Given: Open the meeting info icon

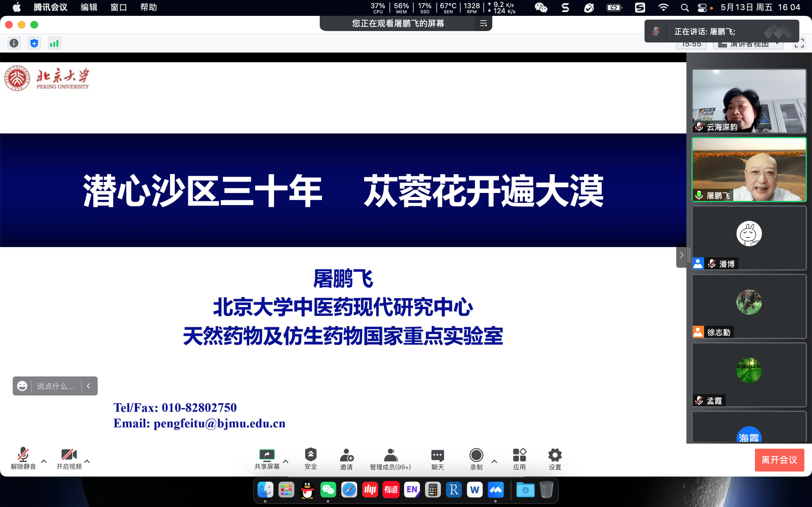Looking at the screenshot, I should tap(14, 43).
